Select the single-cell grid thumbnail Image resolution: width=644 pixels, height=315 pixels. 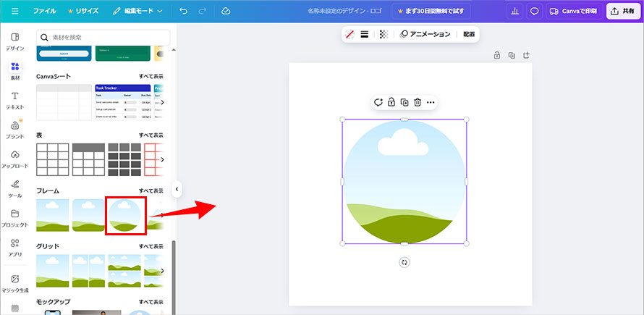pyautogui.click(x=53, y=271)
